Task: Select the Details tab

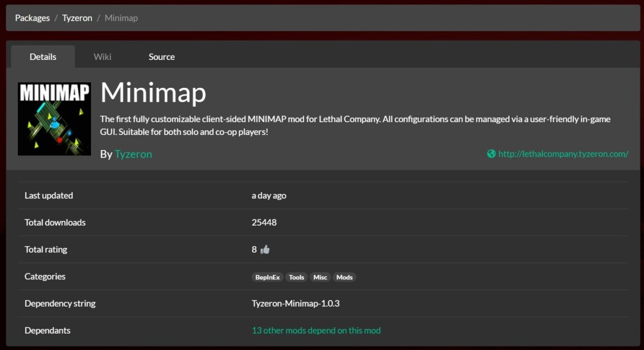Action: pyautogui.click(x=43, y=57)
